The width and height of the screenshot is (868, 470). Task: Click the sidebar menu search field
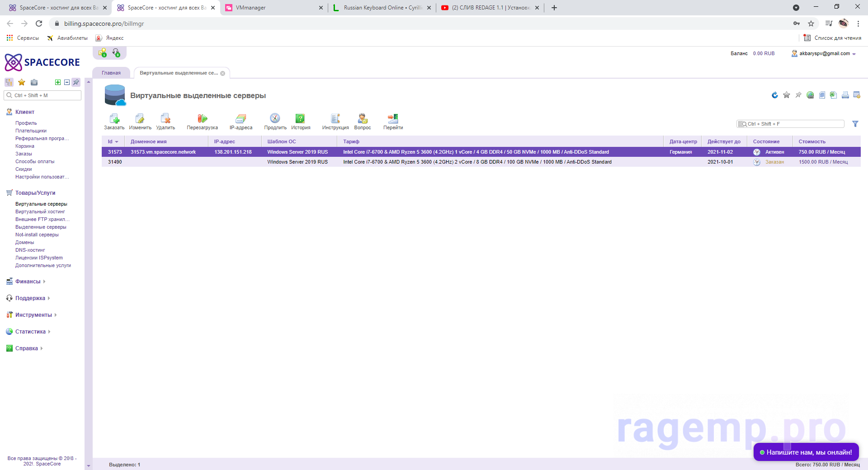42,95
